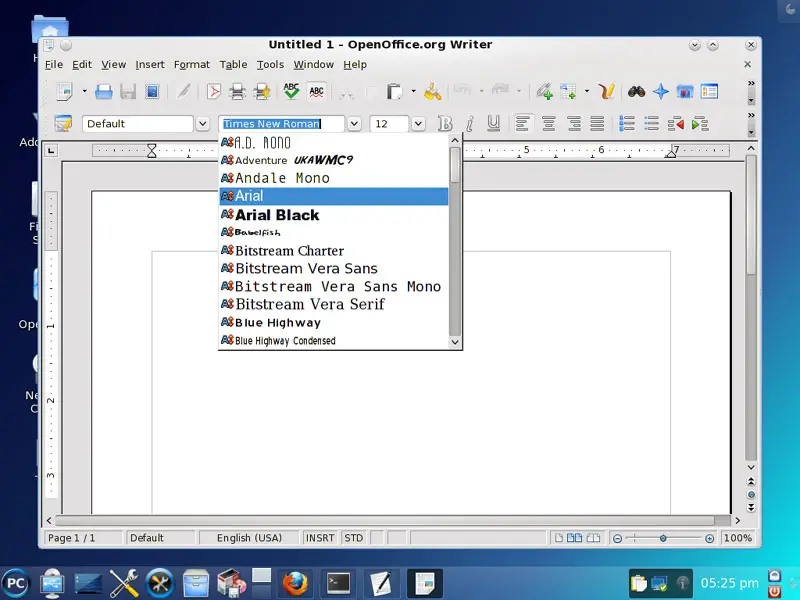Open font name dropdown arrow
Viewport: 800px width, 600px height.
354,123
